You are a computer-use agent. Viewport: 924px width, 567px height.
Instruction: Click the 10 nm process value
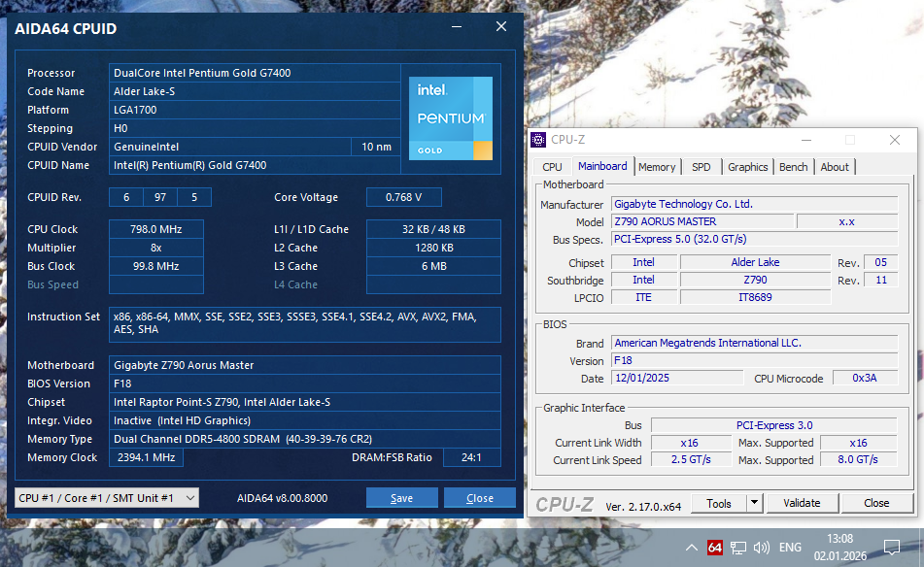[x=377, y=147]
